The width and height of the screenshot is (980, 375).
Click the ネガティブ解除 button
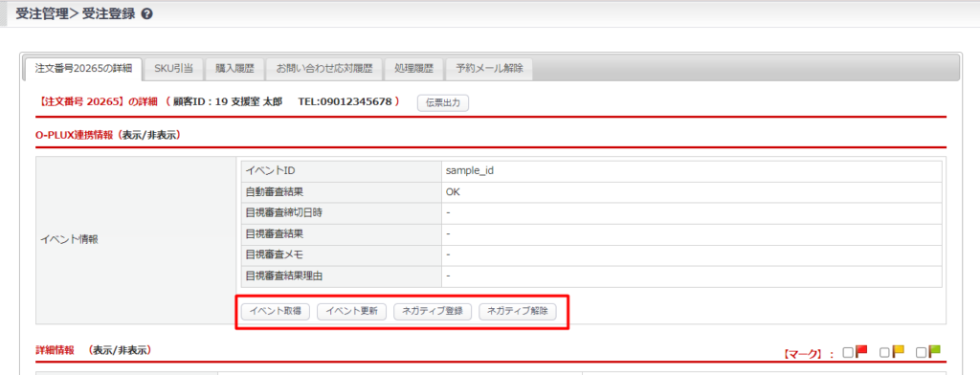518,312
